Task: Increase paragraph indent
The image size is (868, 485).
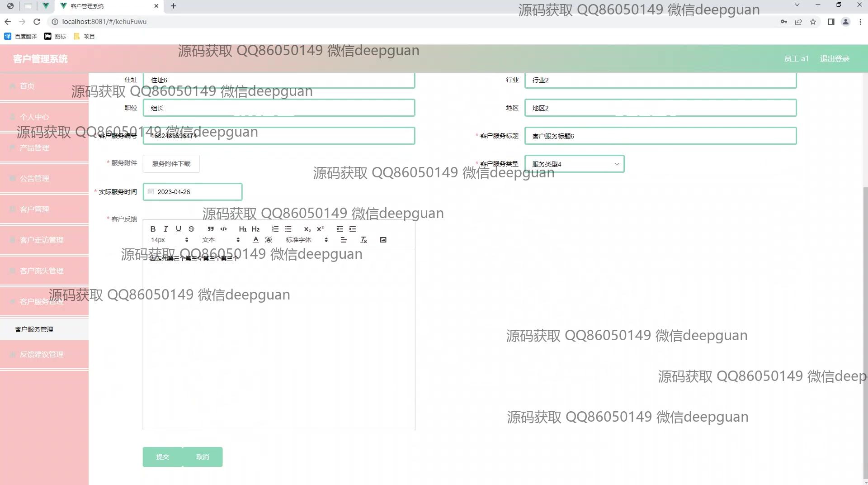Action: coord(353,229)
